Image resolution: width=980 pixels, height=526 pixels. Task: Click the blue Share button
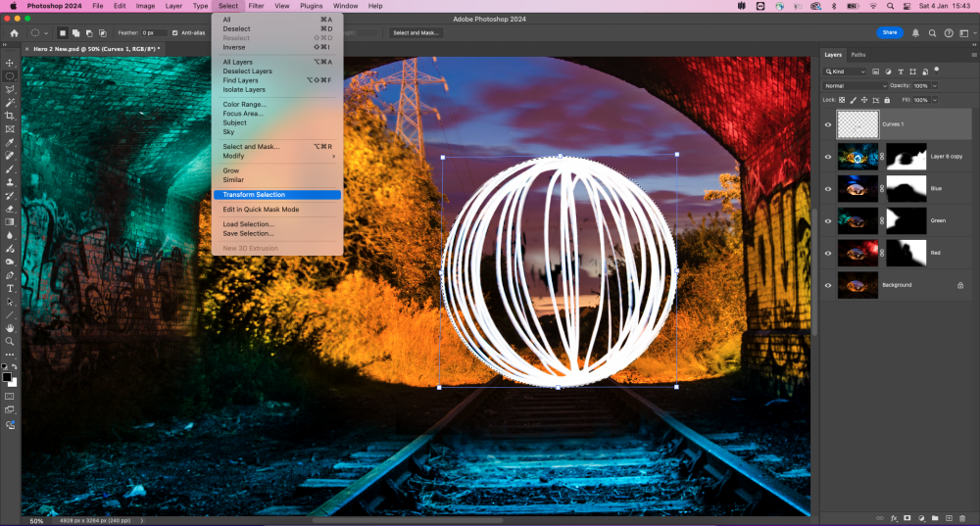(x=889, y=32)
